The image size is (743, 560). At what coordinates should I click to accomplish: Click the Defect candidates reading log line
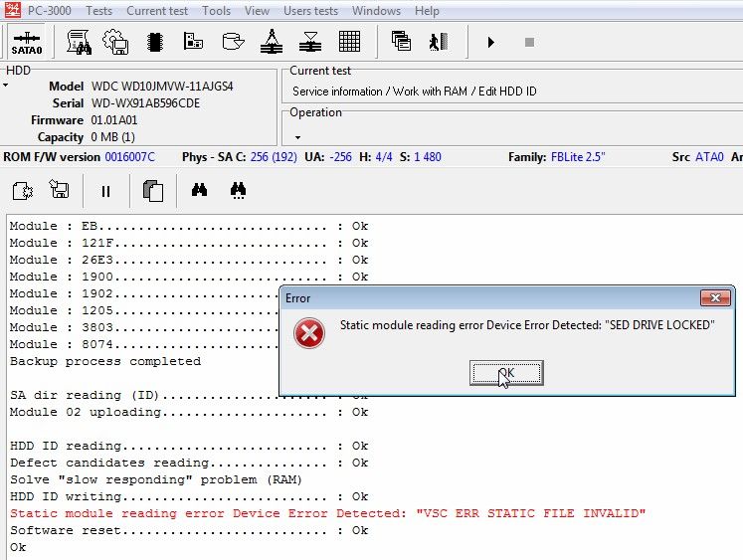coord(189,463)
